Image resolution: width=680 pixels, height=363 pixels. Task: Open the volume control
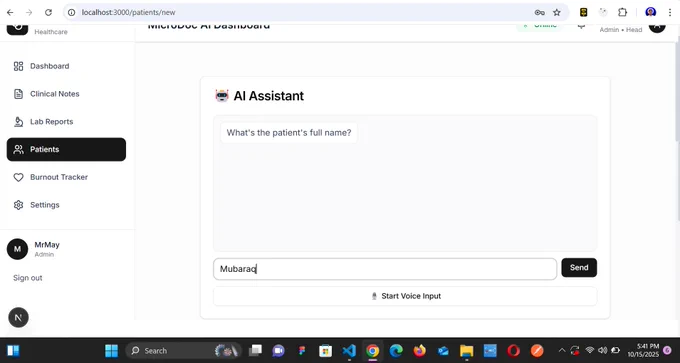pos(602,350)
